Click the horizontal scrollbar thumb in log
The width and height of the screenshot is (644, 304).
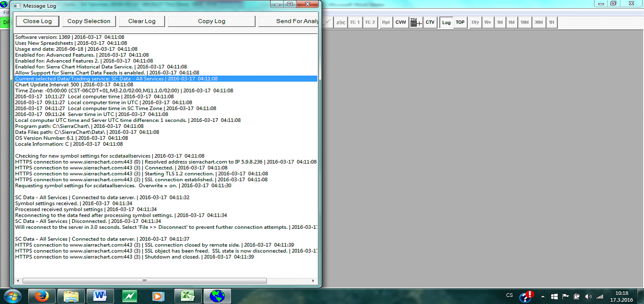[145, 281]
